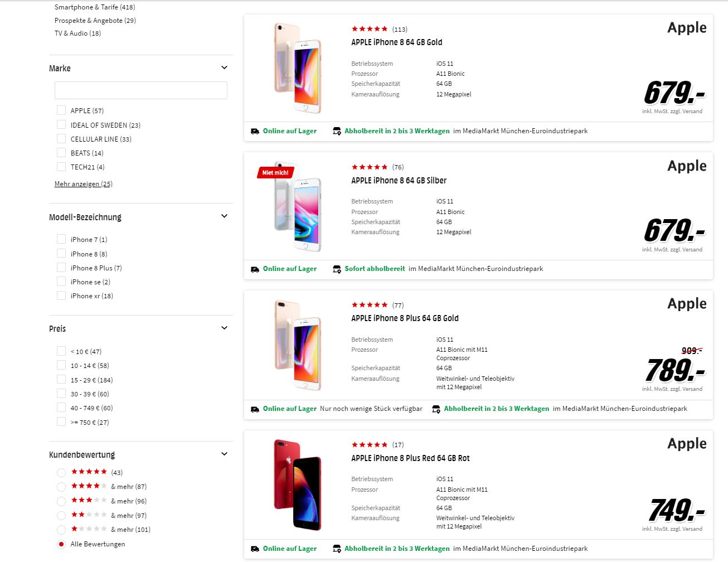Open the Smartphone & Tarife category
The height and width of the screenshot is (562, 728).
[x=96, y=7]
